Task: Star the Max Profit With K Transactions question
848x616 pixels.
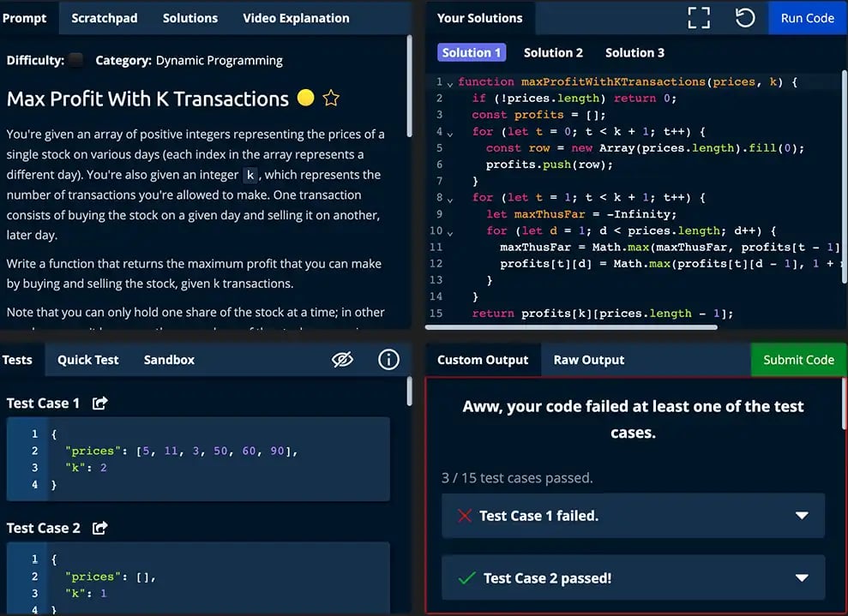Action: point(331,99)
